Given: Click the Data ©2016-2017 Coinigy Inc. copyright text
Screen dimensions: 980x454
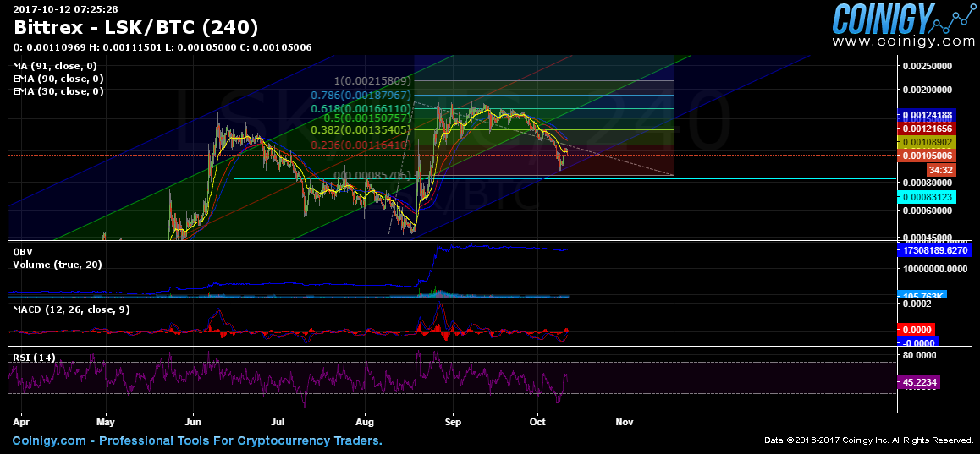Looking at the screenshot, I should [869, 440].
